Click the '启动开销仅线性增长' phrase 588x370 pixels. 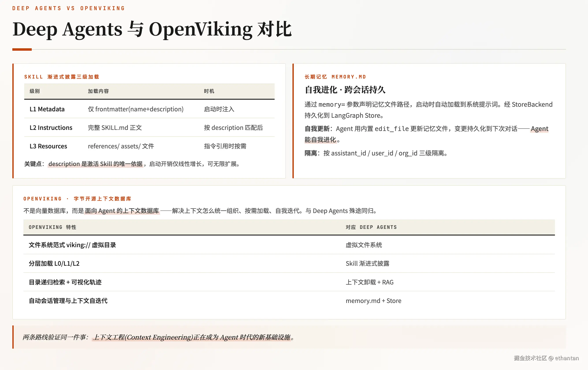point(175,164)
